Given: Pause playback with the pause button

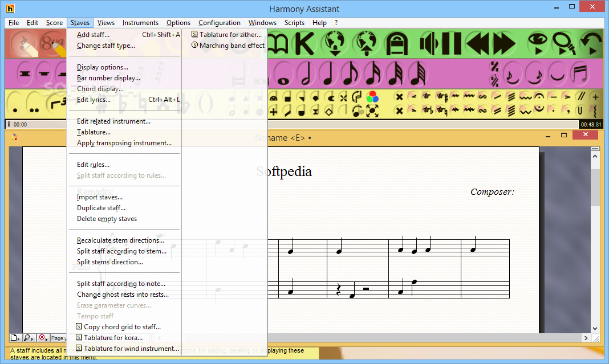Looking at the screenshot, I should 451,43.
